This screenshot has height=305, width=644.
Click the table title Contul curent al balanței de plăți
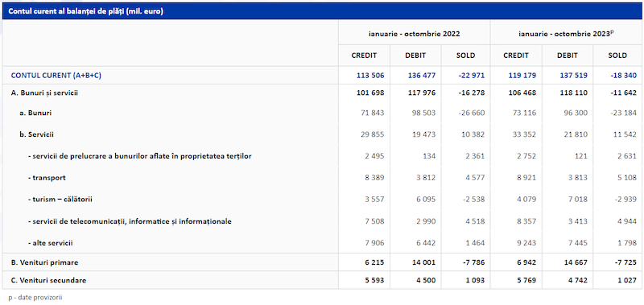[x=86, y=11]
